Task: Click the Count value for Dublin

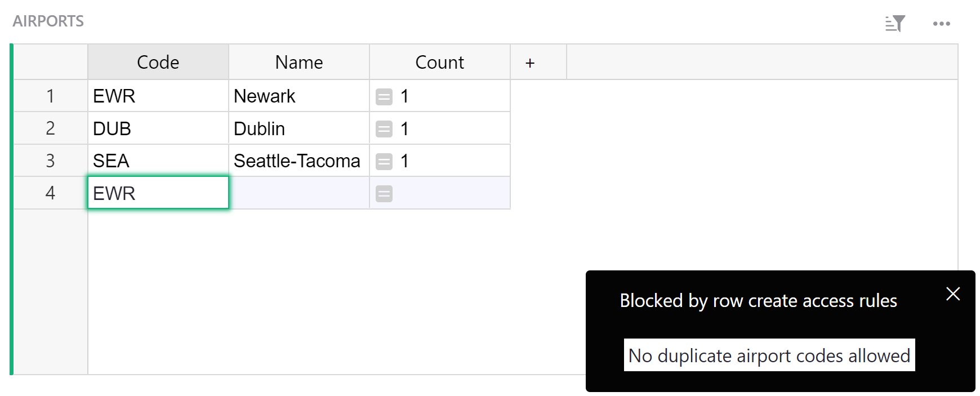Action: pos(406,128)
